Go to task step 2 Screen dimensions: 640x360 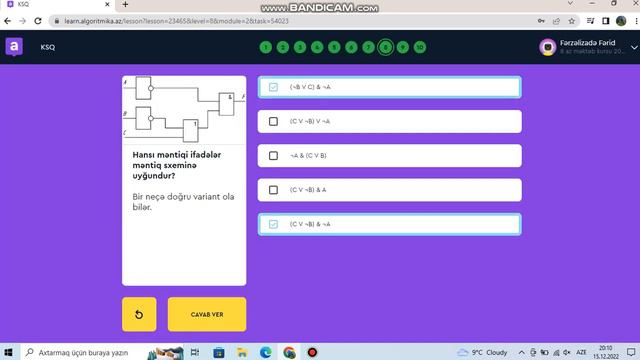(x=283, y=47)
